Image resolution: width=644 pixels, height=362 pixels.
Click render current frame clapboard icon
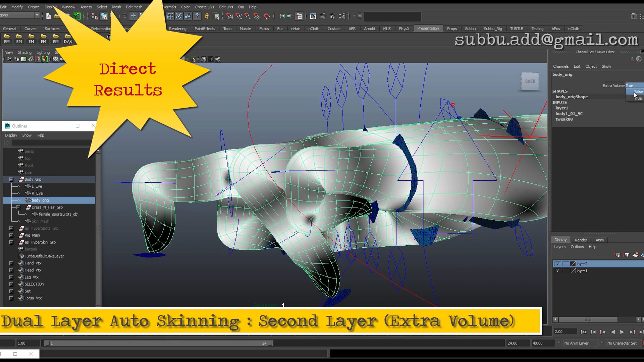point(323,16)
